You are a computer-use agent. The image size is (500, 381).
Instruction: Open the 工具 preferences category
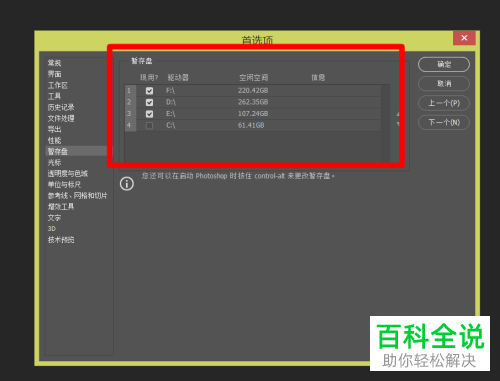pyautogui.click(x=54, y=96)
